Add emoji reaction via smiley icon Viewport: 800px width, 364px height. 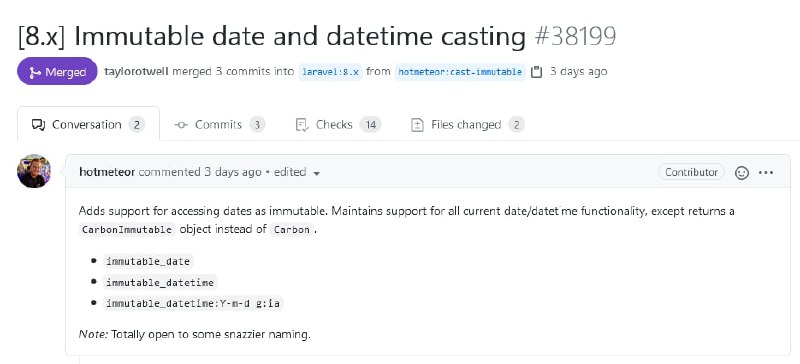[x=741, y=173]
